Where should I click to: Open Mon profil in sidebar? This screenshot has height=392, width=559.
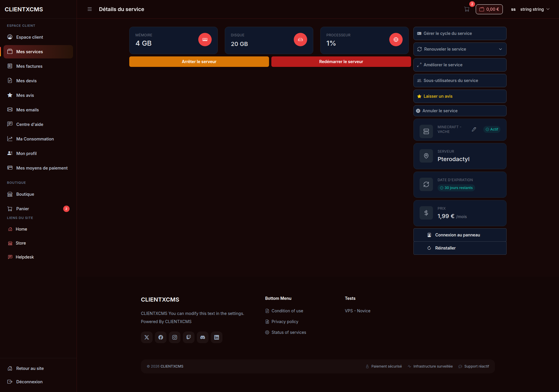click(38, 154)
